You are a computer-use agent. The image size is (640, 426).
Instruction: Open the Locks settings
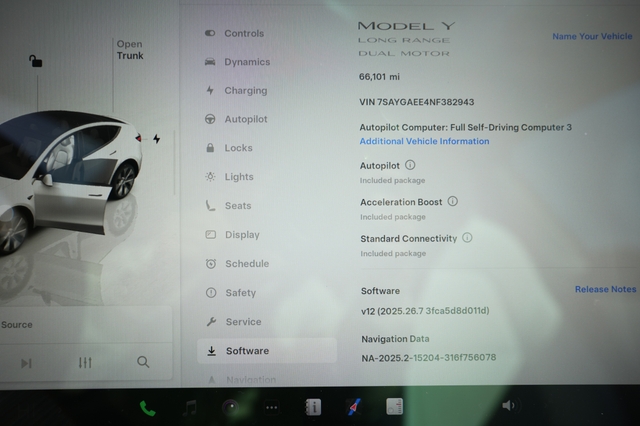[x=229, y=148]
